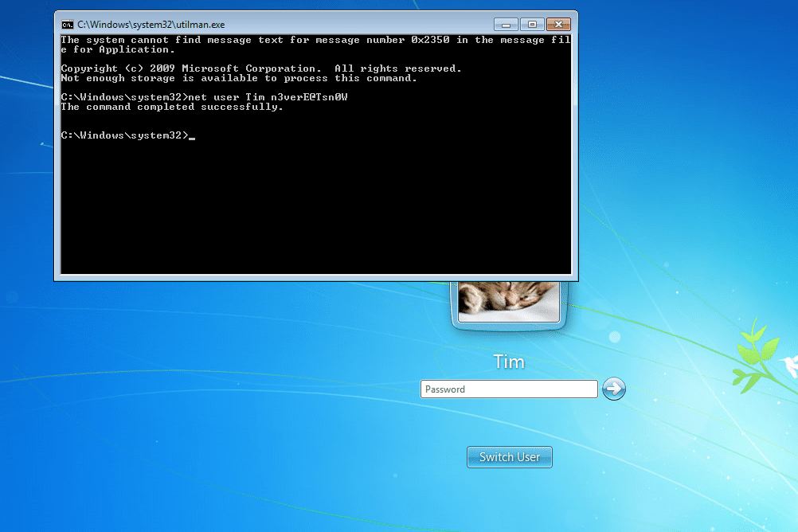Click the 'system cannot find message text' line
Screen dimensions: 798x532
tap(315, 45)
